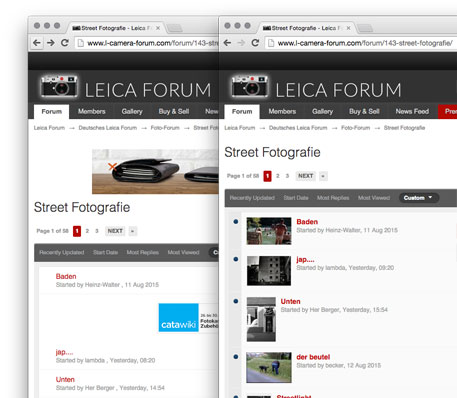The image size is (457, 398).
Task: Click Foto-Forum breadcrumb in right window
Action: tap(355, 128)
